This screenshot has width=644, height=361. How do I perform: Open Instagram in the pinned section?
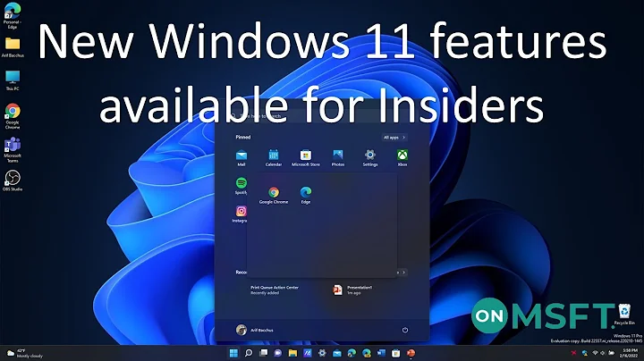[241, 214]
